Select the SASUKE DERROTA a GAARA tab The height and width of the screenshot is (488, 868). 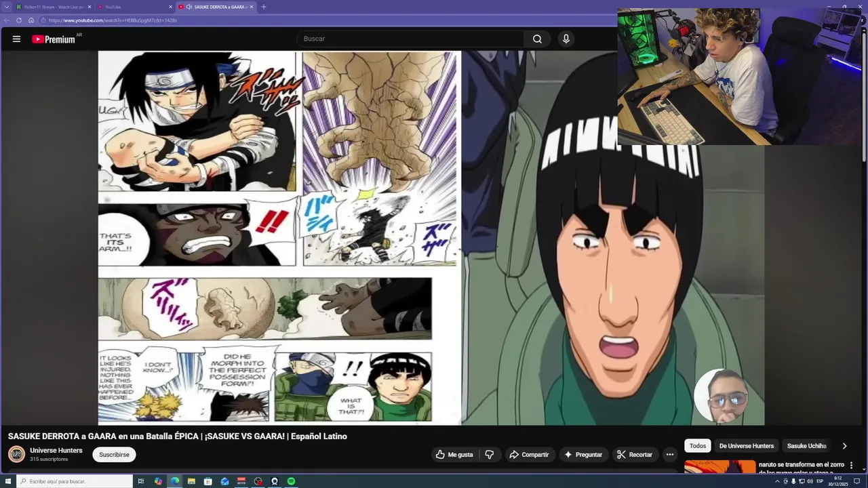coord(216,7)
